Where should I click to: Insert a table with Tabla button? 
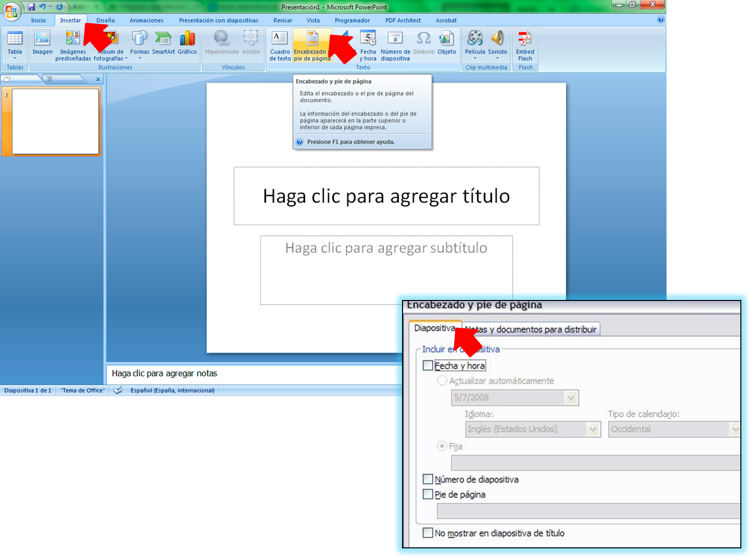point(15,45)
